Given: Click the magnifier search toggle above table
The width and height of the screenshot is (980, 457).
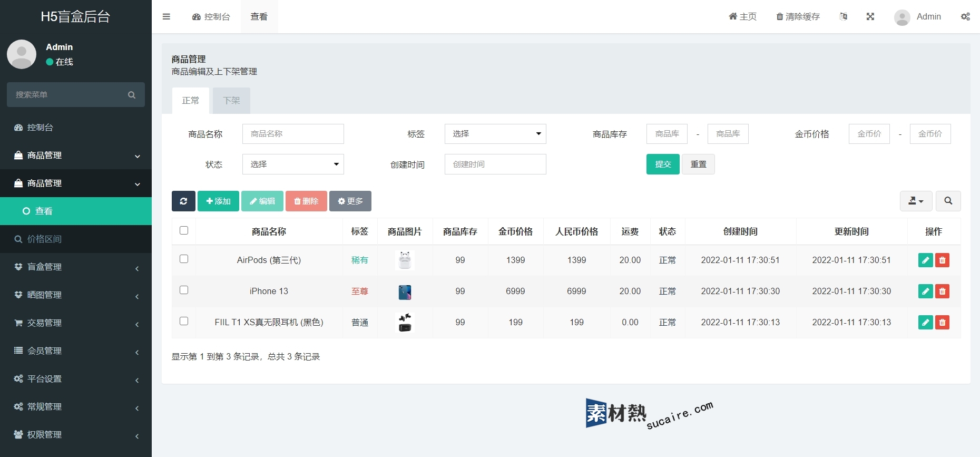Looking at the screenshot, I should 948,201.
